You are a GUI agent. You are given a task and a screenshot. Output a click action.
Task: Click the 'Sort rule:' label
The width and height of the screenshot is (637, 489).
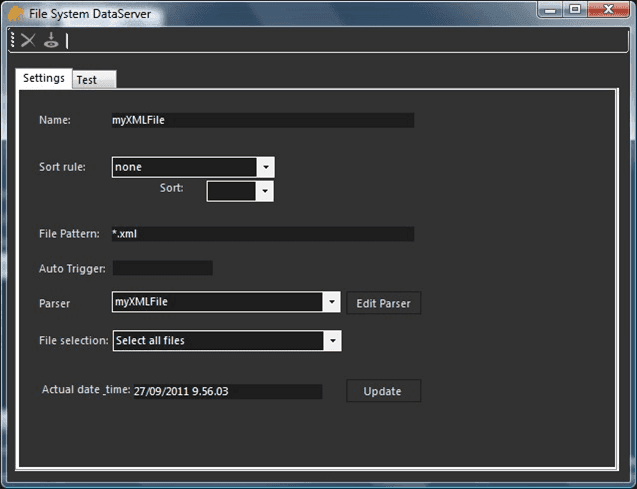point(62,167)
